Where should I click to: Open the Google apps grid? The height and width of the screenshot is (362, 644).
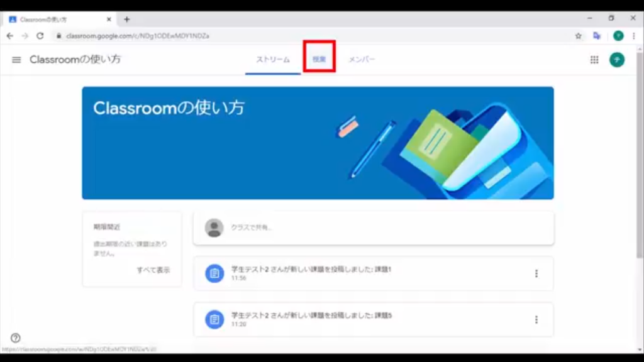click(x=594, y=60)
